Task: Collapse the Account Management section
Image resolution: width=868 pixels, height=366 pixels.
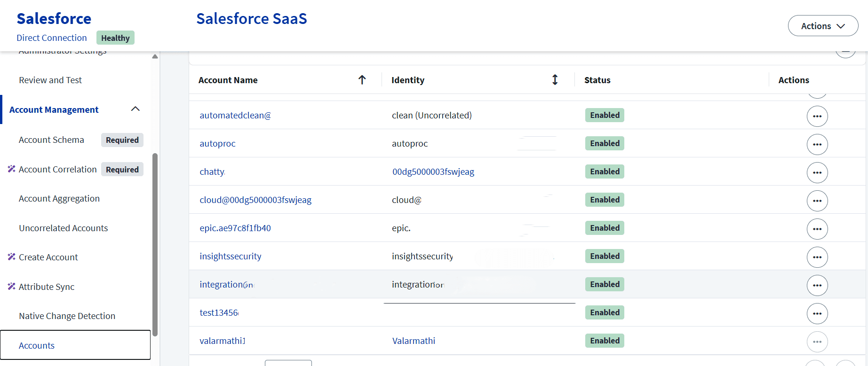Action: pyautogui.click(x=135, y=109)
